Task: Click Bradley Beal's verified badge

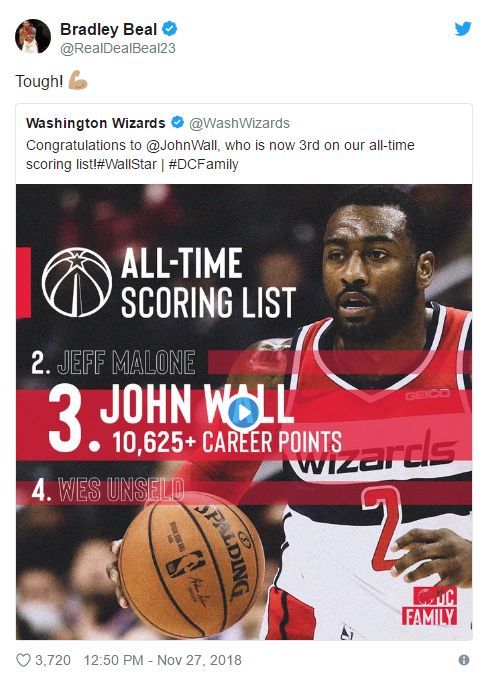Action: point(170,29)
